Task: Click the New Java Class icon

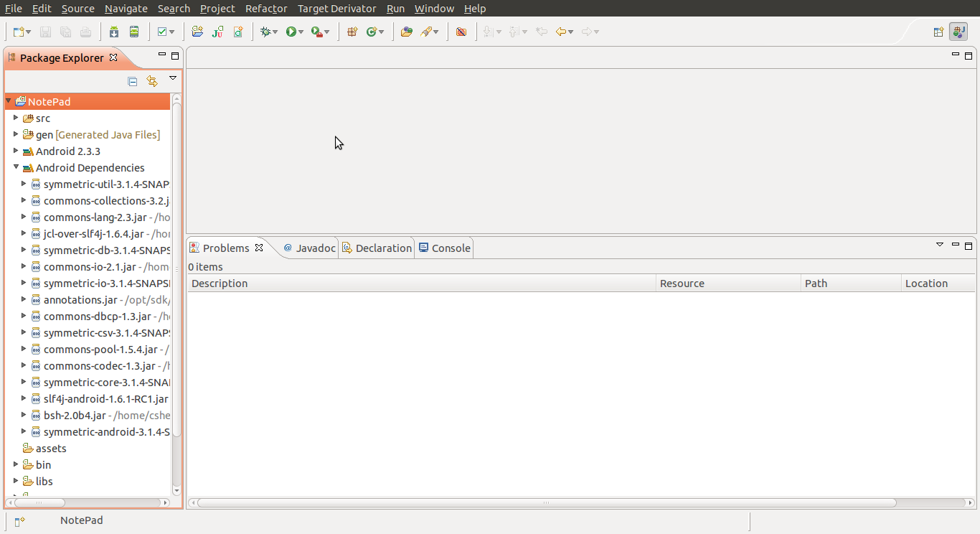Action: [372, 32]
